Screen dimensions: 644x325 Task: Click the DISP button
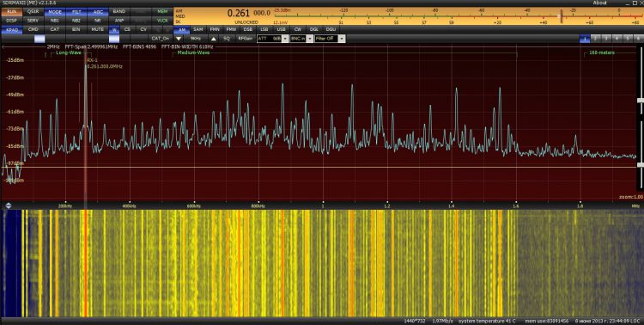coord(11,20)
